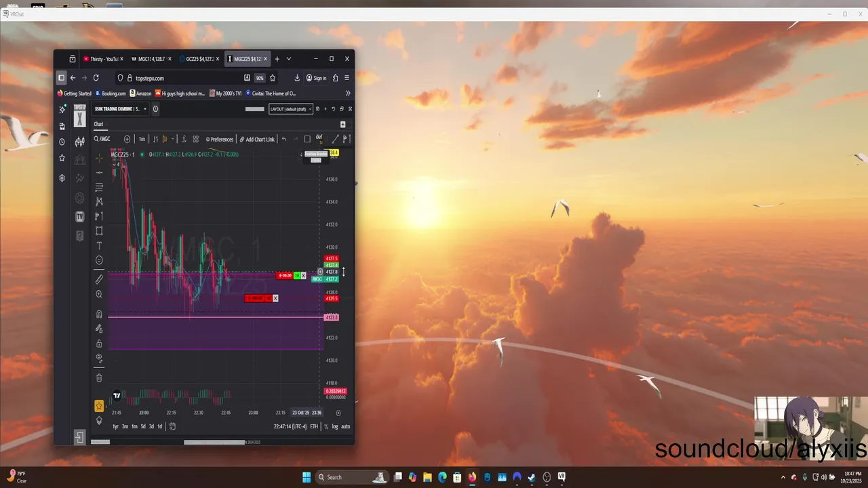Image resolution: width=868 pixels, height=488 pixels.
Task: Click the yellow favorites star button
Action: [99, 406]
